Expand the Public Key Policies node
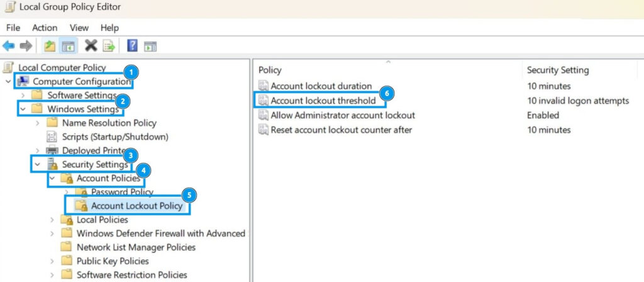 (x=52, y=261)
